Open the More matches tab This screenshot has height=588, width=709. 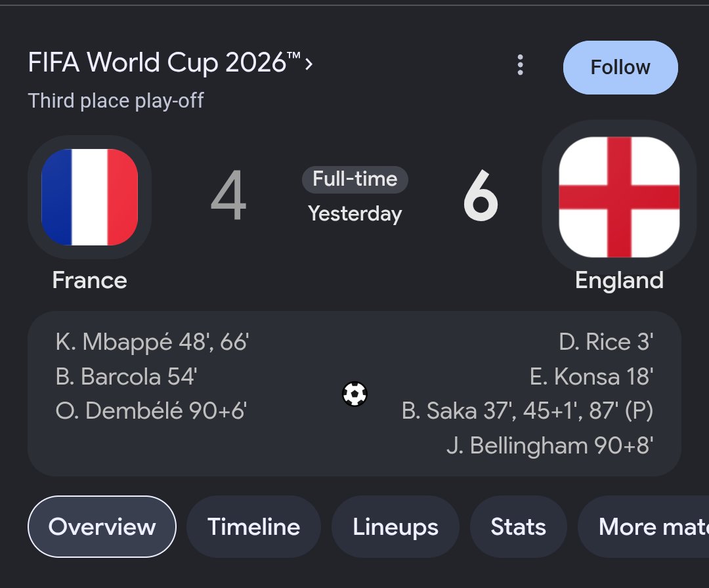click(x=643, y=526)
